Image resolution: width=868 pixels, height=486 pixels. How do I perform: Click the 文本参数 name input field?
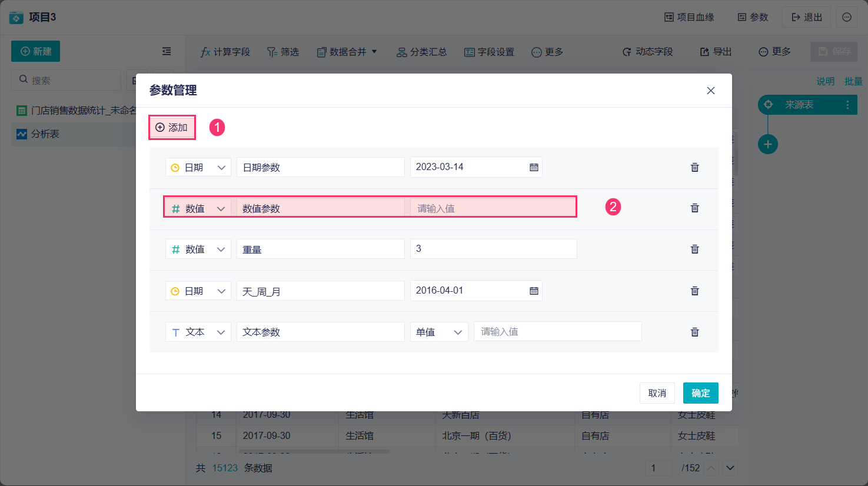click(320, 332)
